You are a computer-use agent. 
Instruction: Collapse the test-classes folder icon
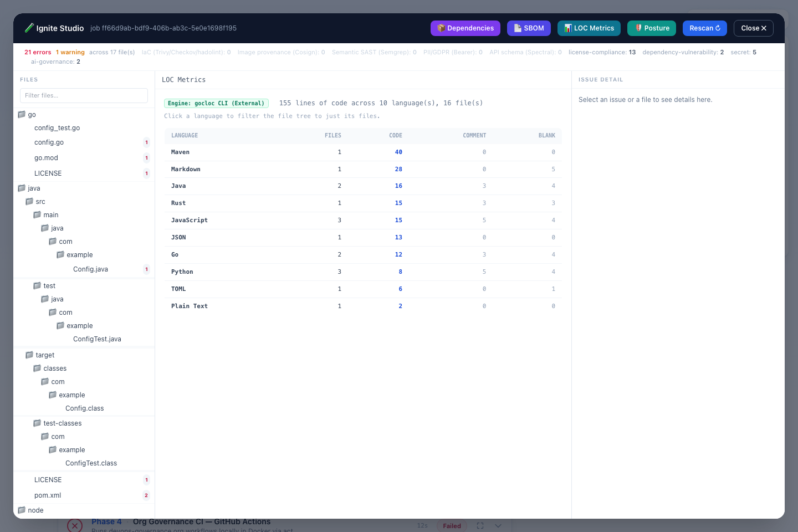[x=37, y=423]
